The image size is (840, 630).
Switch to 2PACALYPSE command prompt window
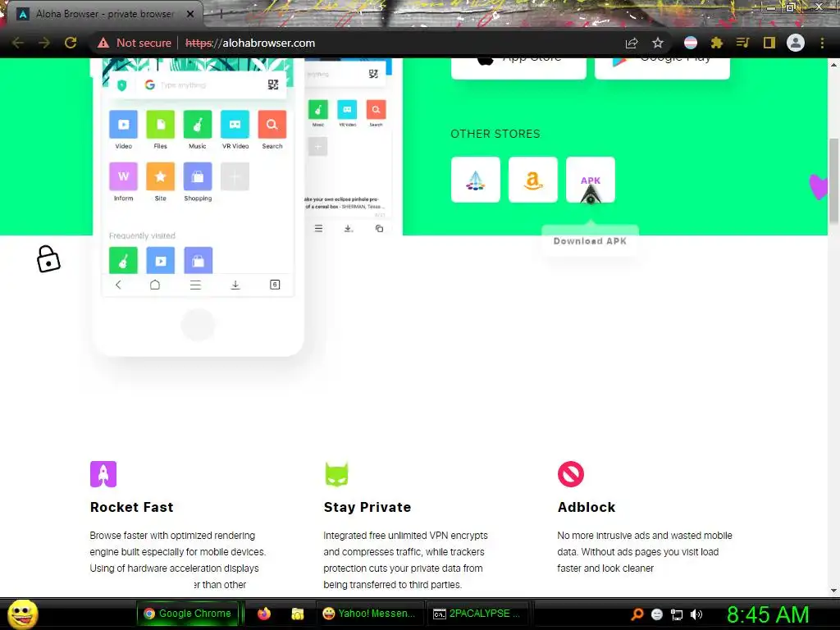(x=477, y=614)
